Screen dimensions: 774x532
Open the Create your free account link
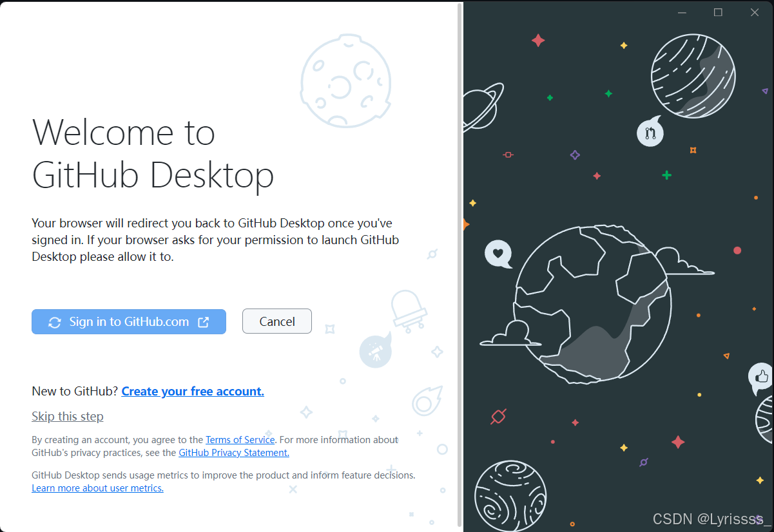pyautogui.click(x=193, y=391)
